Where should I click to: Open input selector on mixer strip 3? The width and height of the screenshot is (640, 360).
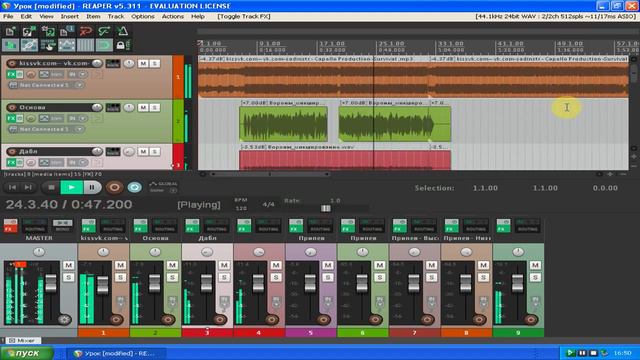point(224,302)
